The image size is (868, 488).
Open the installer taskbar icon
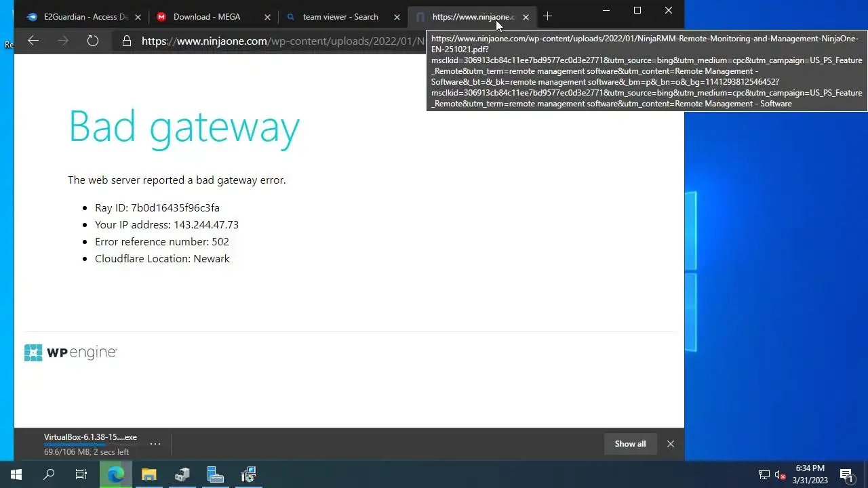tap(248, 474)
